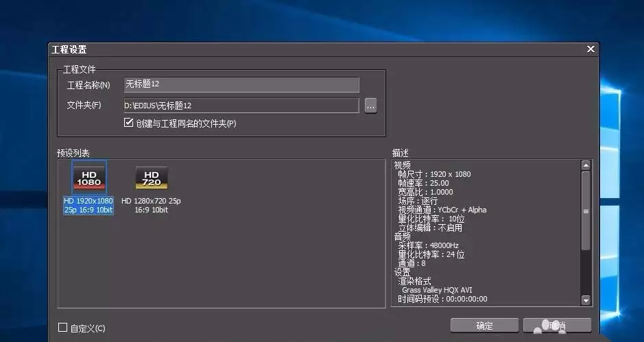Click the description scrollbar down arrow
The height and width of the screenshot is (342, 644).
586,300
